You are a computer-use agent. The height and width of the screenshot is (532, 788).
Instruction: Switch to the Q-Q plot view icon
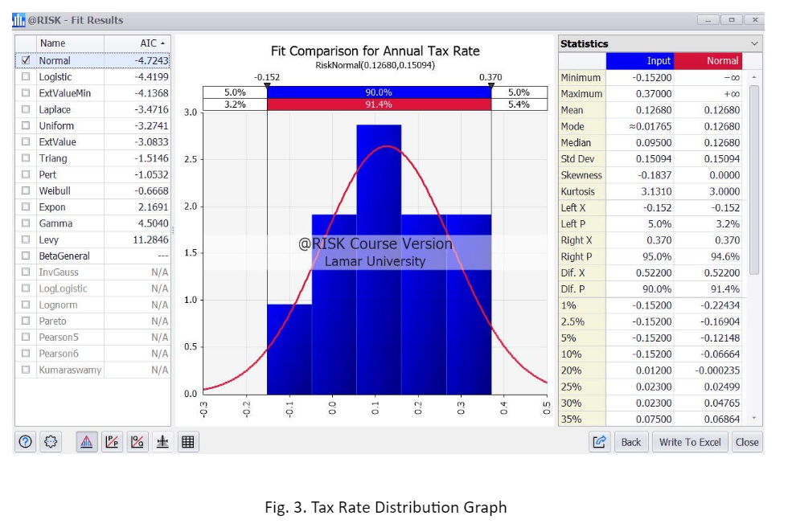tap(137, 440)
